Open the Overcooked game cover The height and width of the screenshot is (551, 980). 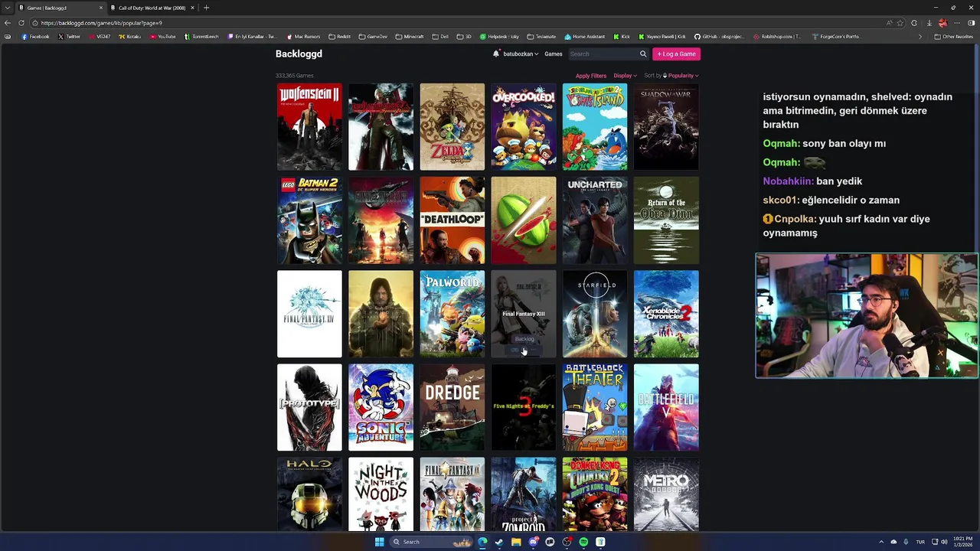click(x=524, y=127)
